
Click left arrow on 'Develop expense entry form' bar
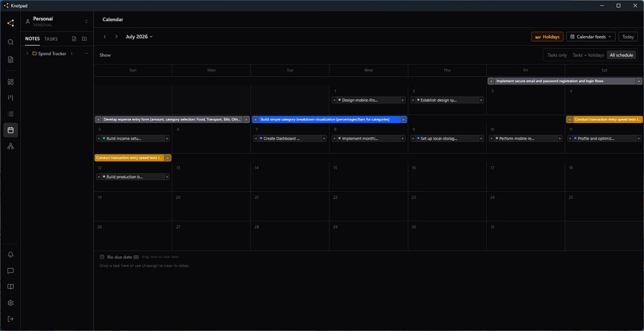coord(98,120)
